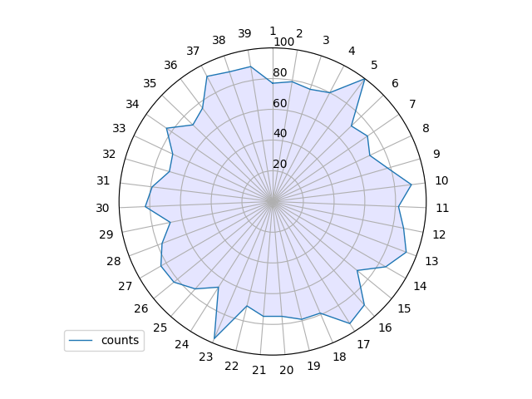
Task: Click angular axis label 10
Action: pyautogui.click(x=441, y=180)
